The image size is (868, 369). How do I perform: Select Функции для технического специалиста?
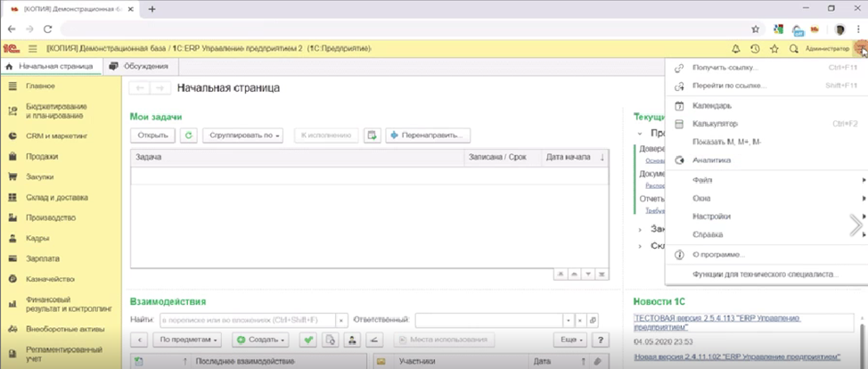766,275
